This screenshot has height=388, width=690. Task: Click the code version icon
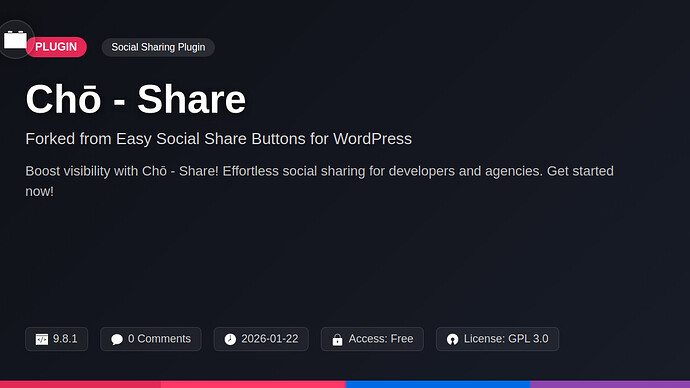tap(42, 339)
